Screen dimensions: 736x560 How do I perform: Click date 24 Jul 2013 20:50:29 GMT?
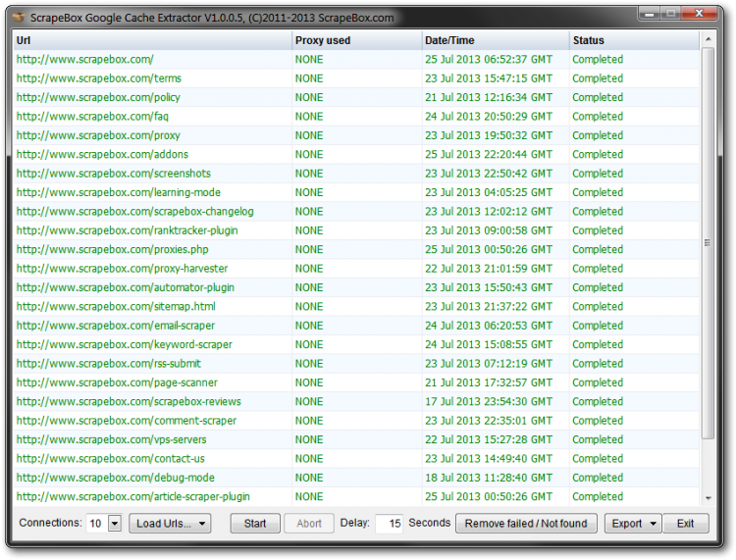(x=489, y=117)
